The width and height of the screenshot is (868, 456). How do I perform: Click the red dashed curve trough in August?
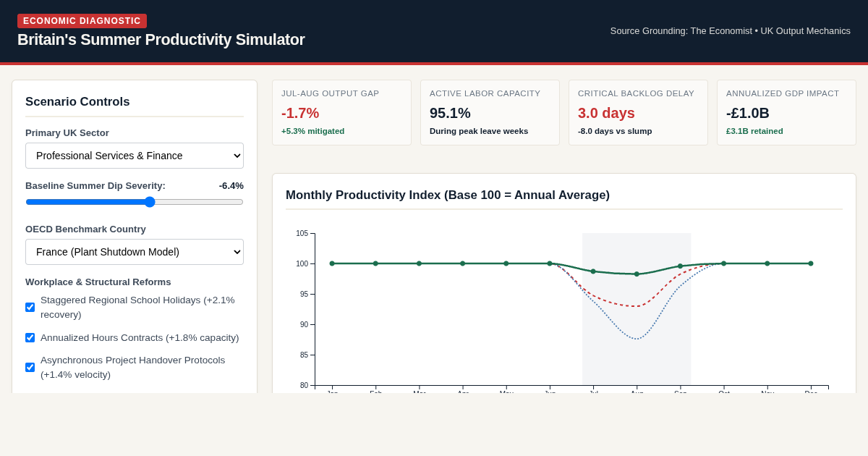[635, 306]
